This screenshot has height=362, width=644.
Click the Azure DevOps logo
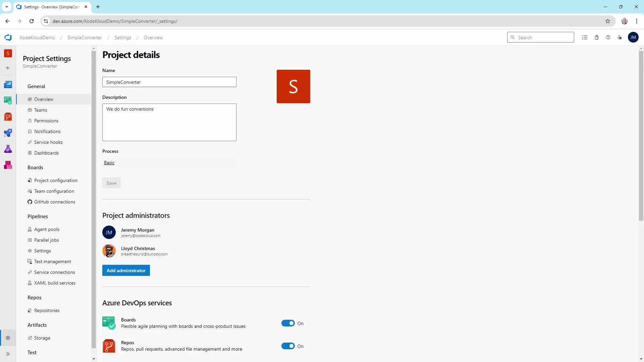coord(8,38)
